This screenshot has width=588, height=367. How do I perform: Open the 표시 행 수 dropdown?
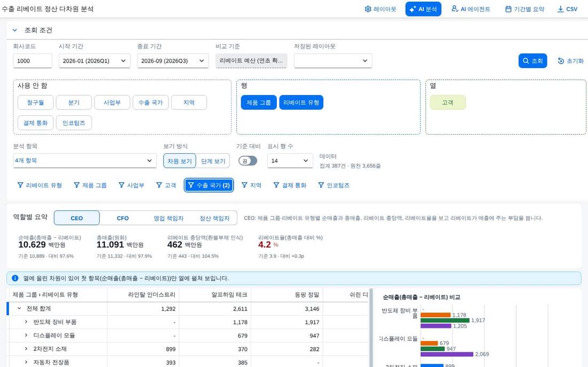[290, 160]
